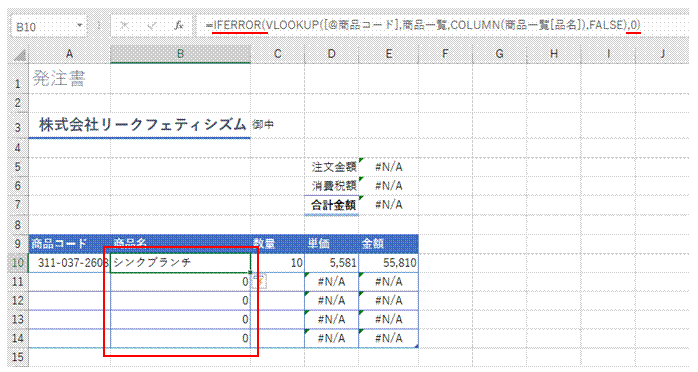Select column I header
698x372 pixels.
coord(608,54)
